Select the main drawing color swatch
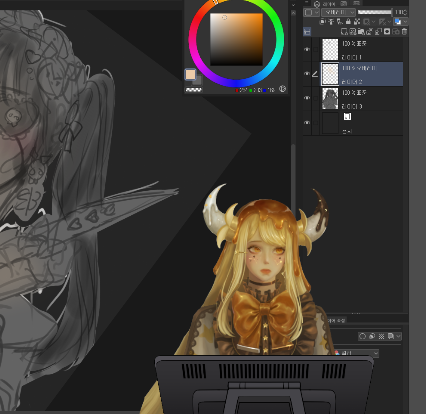The height and width of the screenshot is (414, 426). pyautogui.click(x=190, y=74)
